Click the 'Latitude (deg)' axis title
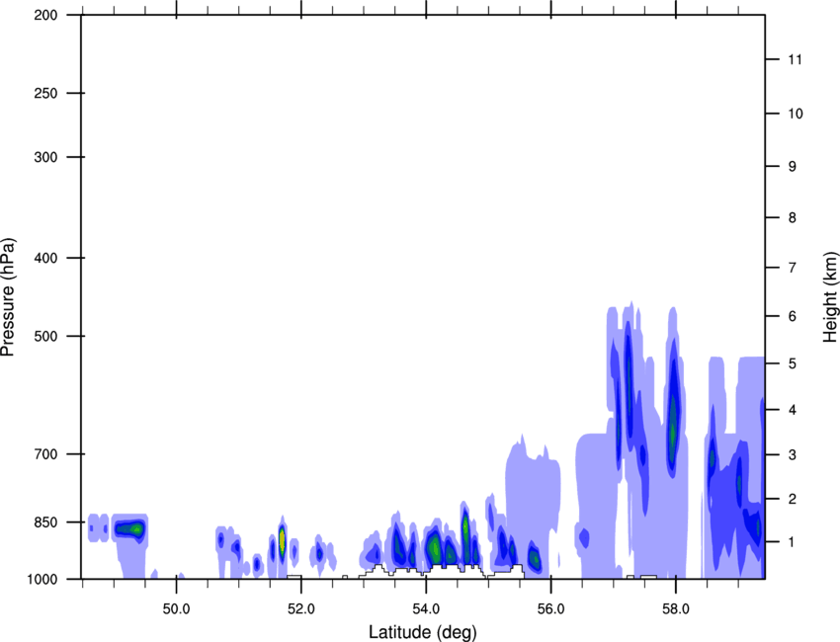840x642 pixels. point(422,632)
